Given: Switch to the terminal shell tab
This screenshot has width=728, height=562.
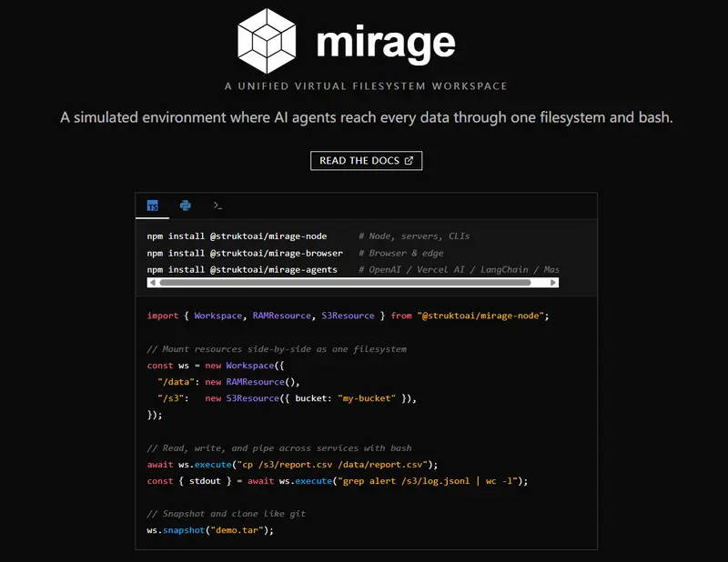Looking at the screenshot, I should point(217,206).
